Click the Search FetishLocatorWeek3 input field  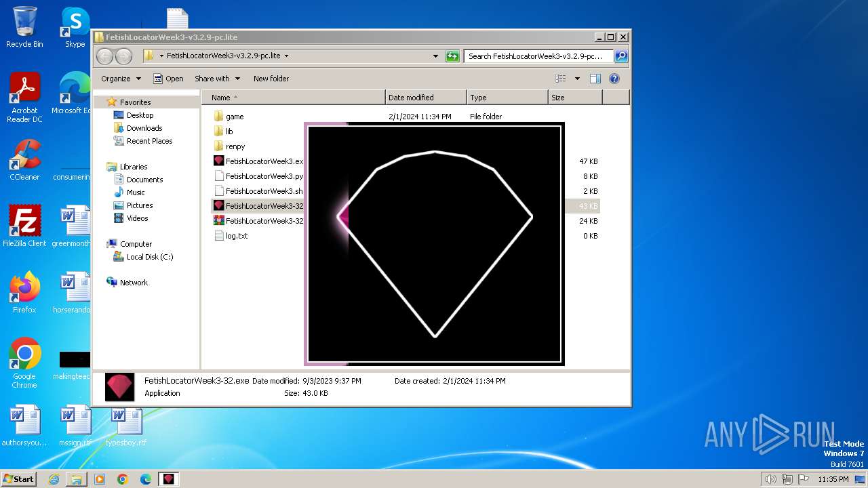[538, 56]
